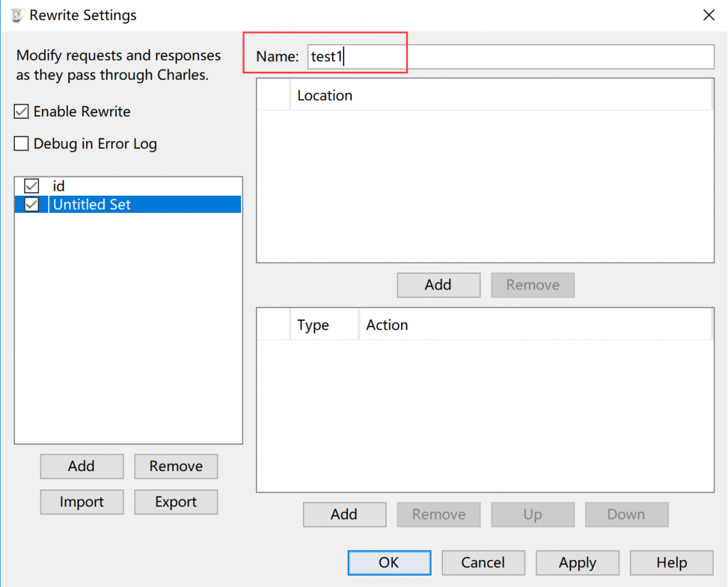Close the Rewrite Settings dialog
Screen dimensions: 728x587
click(x=709, y=16)
